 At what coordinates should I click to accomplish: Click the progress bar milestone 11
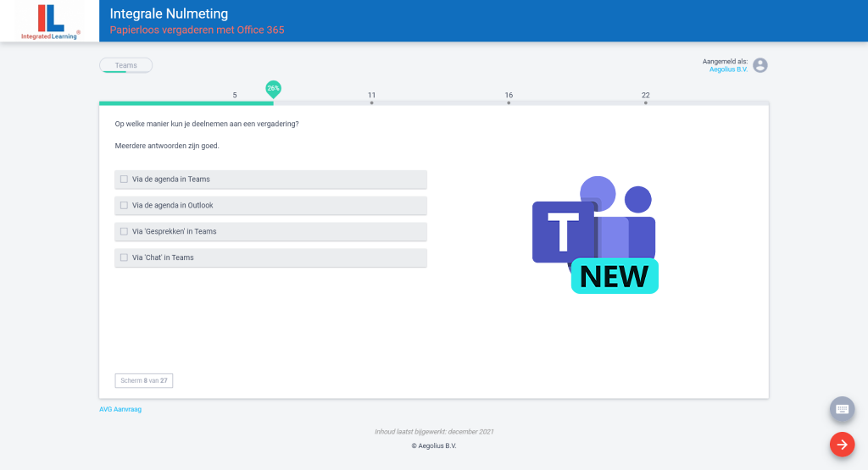click(x=371, y=102)
